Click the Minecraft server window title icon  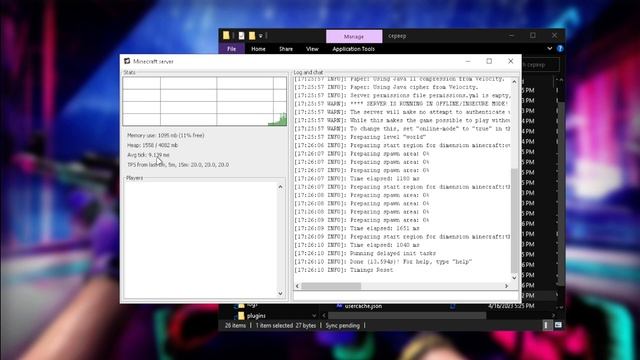(x=127, y=61)
